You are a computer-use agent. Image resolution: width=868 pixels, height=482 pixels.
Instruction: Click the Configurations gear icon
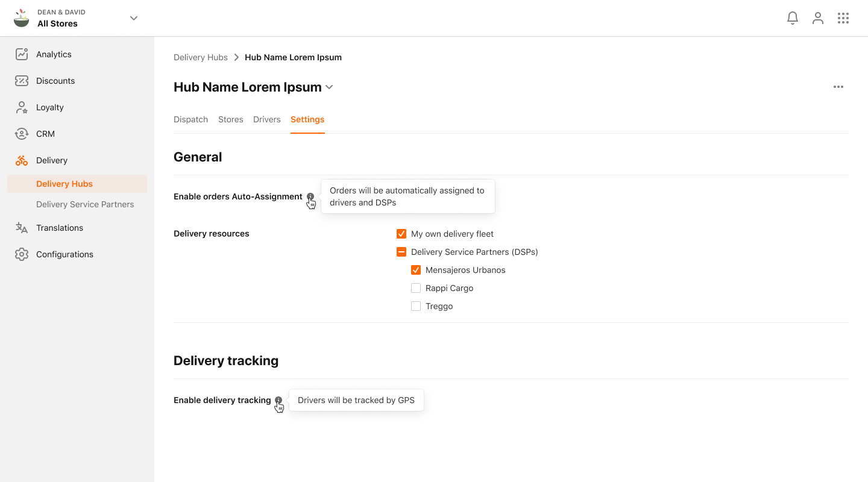[22, 254]
